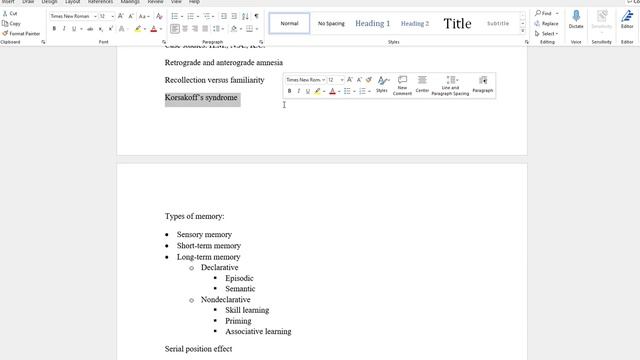Open Paragraph settings from mini toolbar
Viewport: 640px width, 360px height.
[x=482, y=84]
